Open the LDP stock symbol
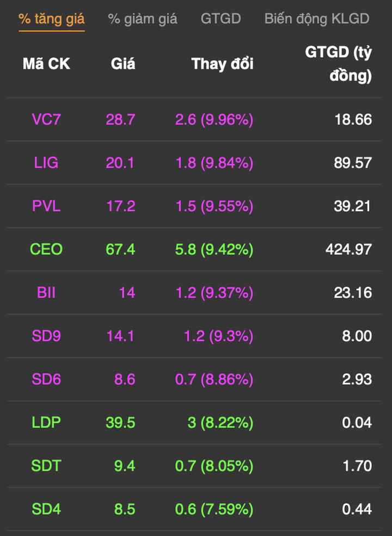Viewport: 392px width, 536px height. [x=46, y=422]
